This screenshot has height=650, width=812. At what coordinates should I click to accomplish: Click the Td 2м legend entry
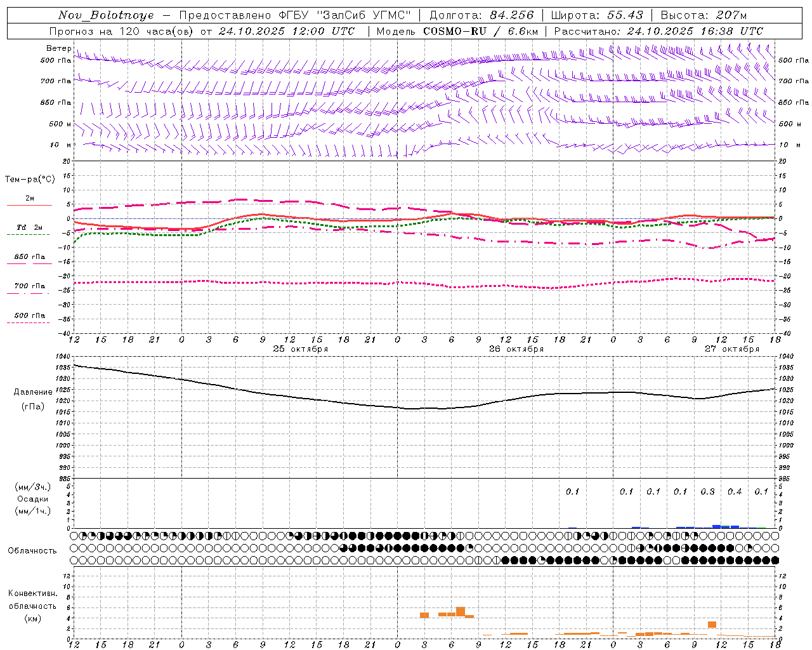[x=29, y=227]
